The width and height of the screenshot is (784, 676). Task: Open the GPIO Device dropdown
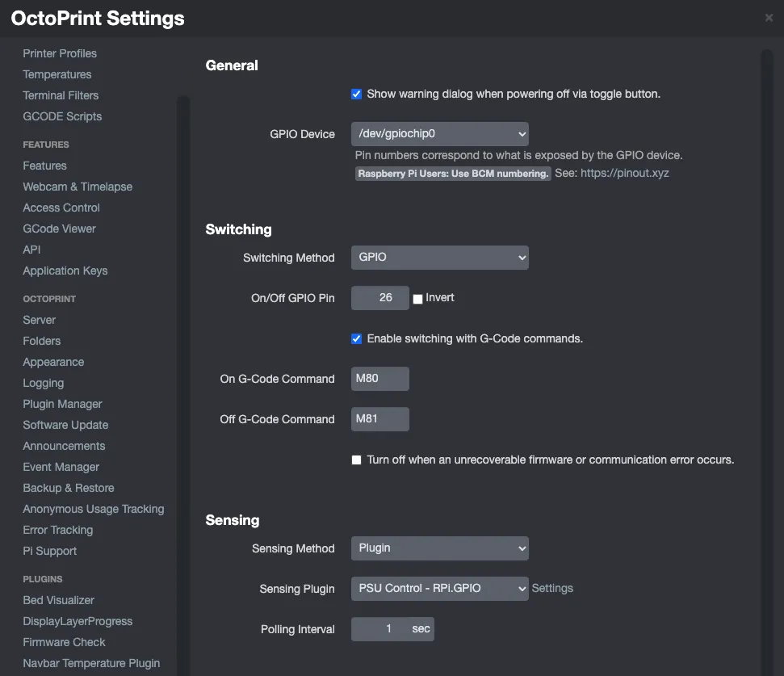[x=439, y=133]
